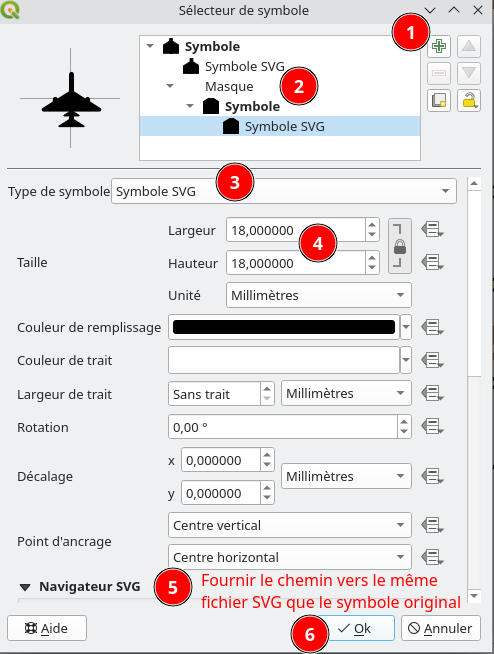Collapse the Masque tree node
Viewport: 494px width, 654px height.
(170, 86)
